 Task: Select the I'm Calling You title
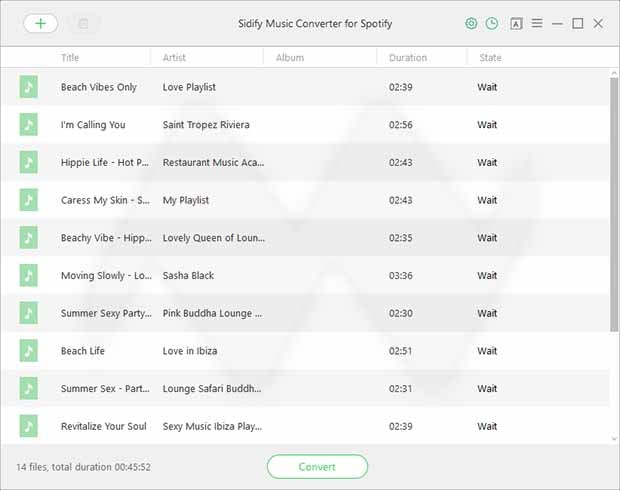(x=93, y=125)
